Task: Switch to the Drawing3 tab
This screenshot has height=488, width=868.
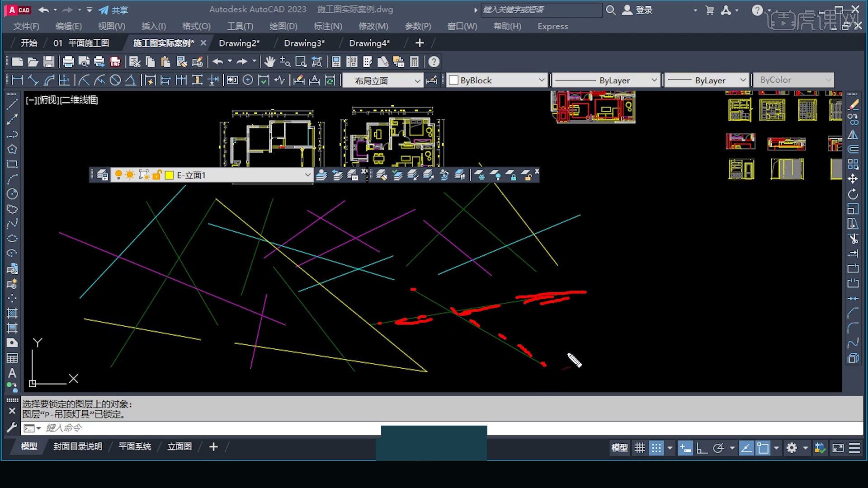Action: pos(304,43)
